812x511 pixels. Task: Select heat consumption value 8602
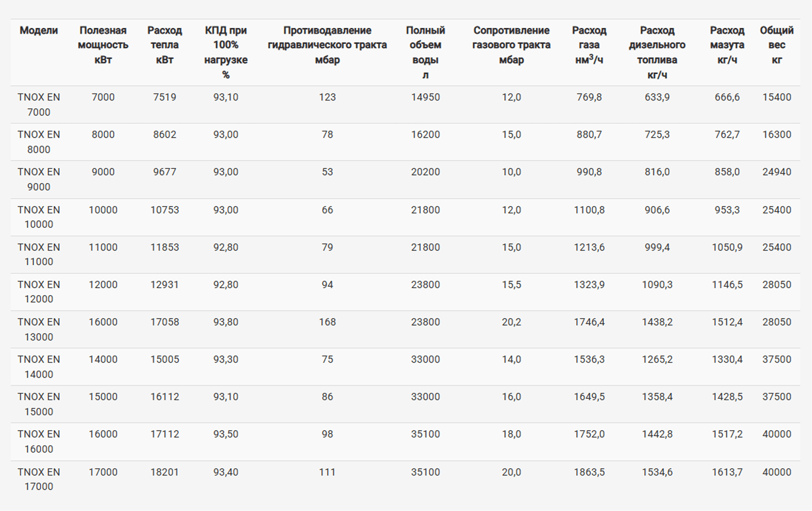click(165, 135)
